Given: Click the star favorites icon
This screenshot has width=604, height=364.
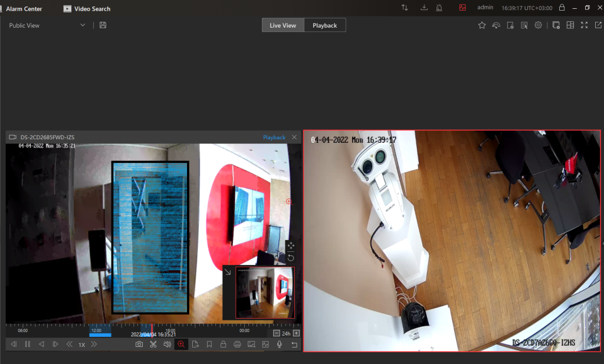Looking at the screenshot, I should [x=482, y=25].
